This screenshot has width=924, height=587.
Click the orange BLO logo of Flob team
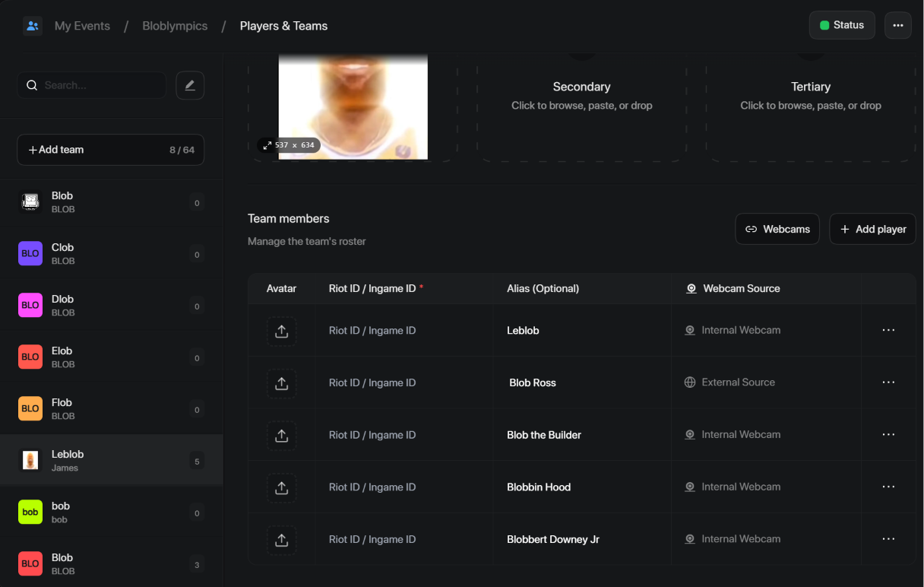pyautogui.click(x=30, y=408)
